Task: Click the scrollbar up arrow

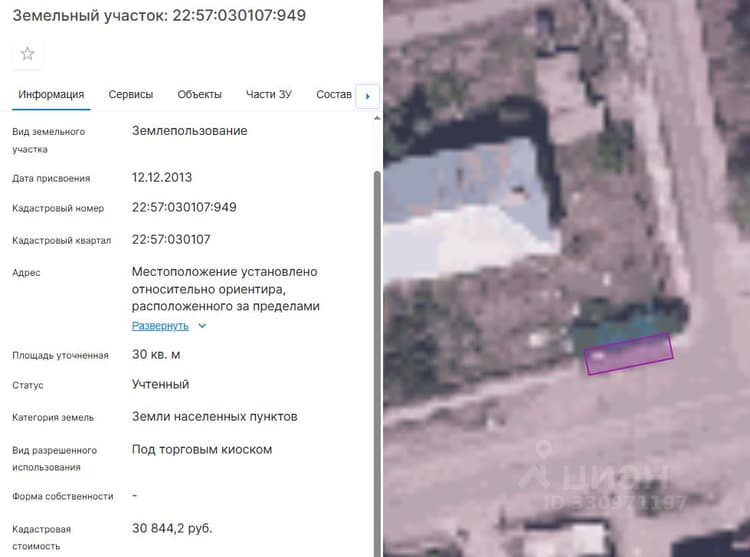Action: [x=377, y=118]
